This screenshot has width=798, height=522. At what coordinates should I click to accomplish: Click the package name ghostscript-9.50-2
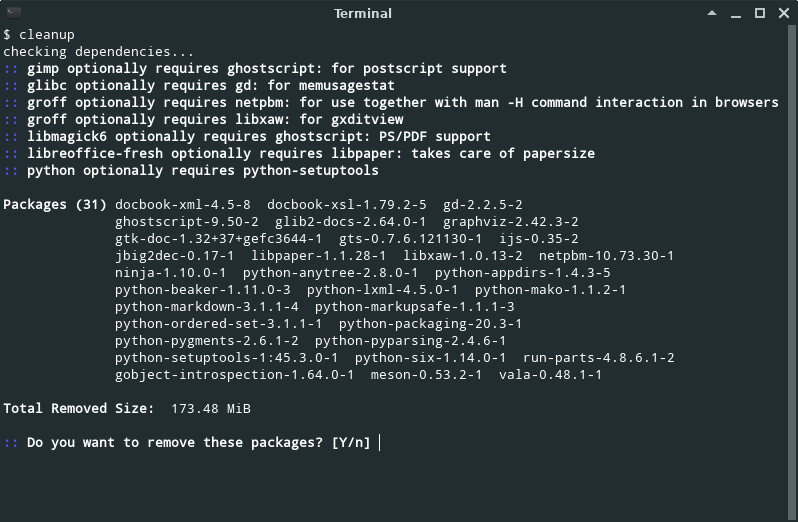(x=187, y=222)
